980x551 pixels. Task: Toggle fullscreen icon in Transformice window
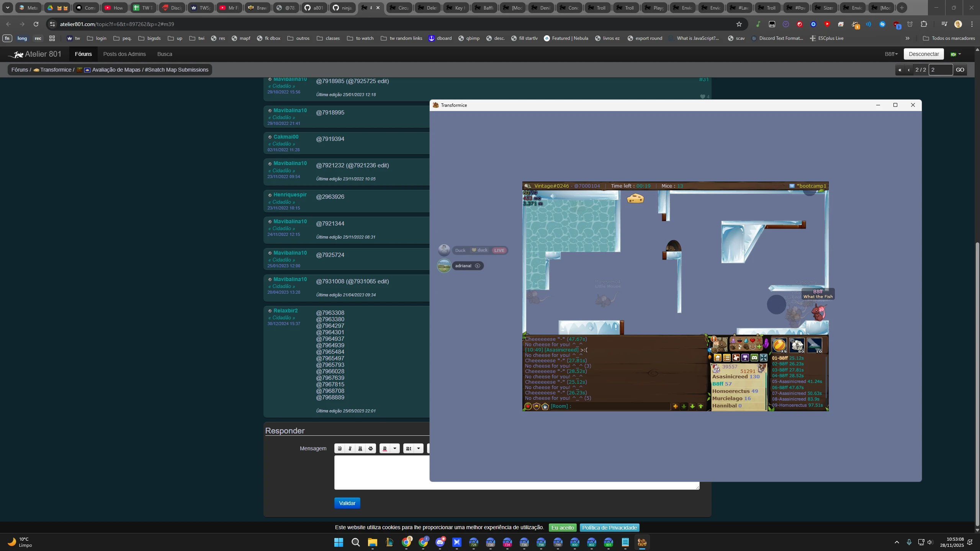pos(764,358)
